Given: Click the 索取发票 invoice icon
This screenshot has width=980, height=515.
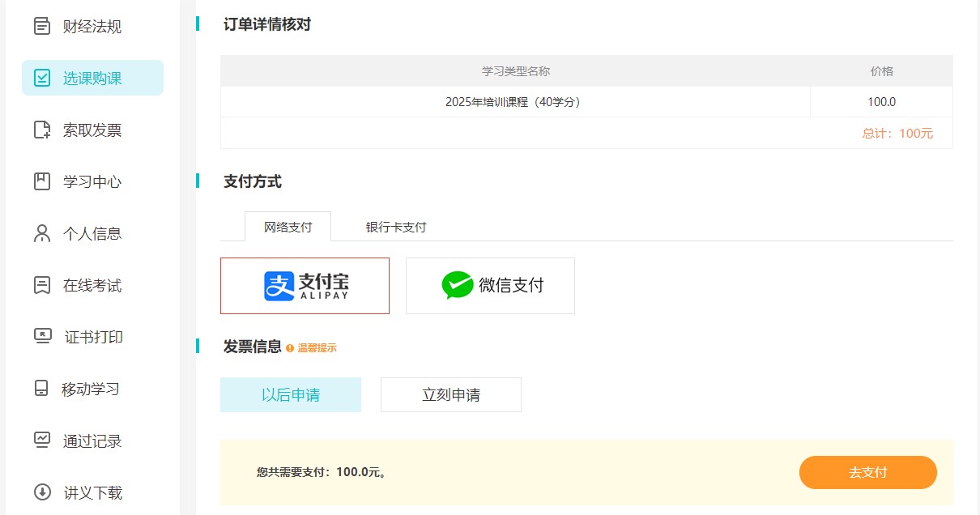Looking at the screenshot, I should pyautogui.click(x=41, y=130).
